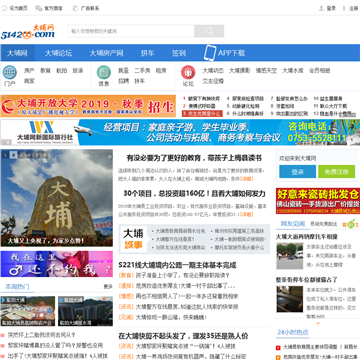The image size is (360, 360).
Task: Switch to the 网友见闻 tab
Action: 293,224
